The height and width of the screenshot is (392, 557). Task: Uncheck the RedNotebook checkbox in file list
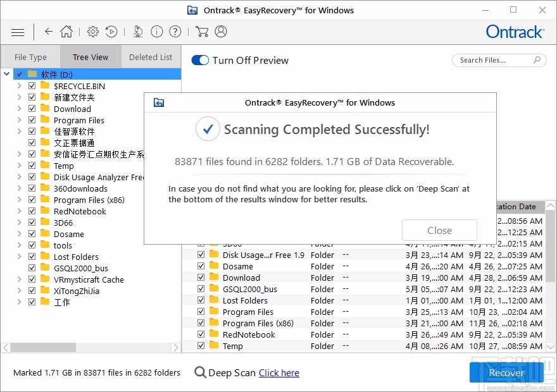click(201, 334)
